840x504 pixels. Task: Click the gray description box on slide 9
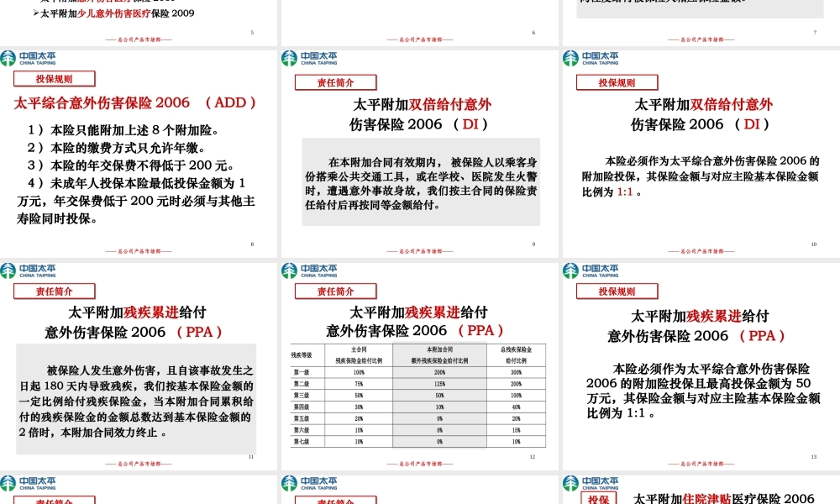[421, 182]
